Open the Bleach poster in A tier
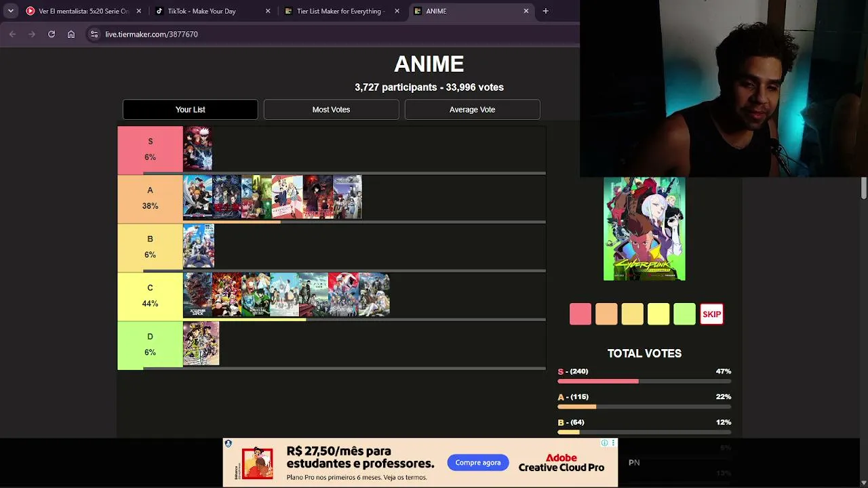Viewport: 868px width, 488px height. (198, 197)
